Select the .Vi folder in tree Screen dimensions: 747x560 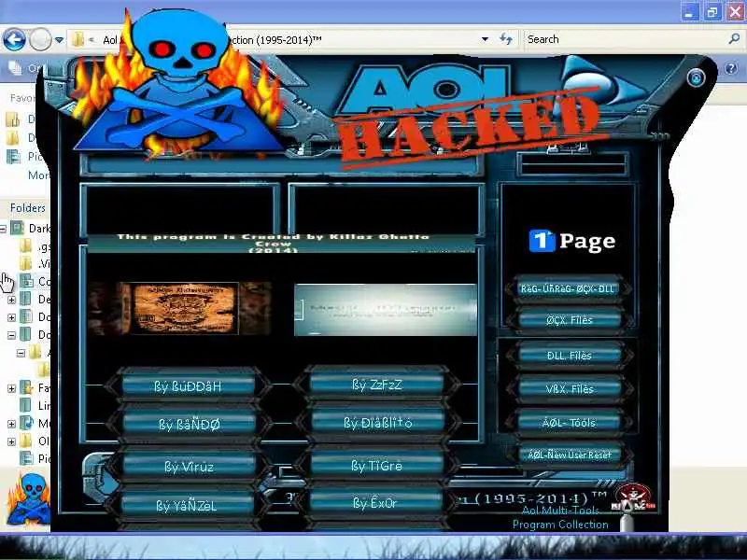[x=35, y=264]
